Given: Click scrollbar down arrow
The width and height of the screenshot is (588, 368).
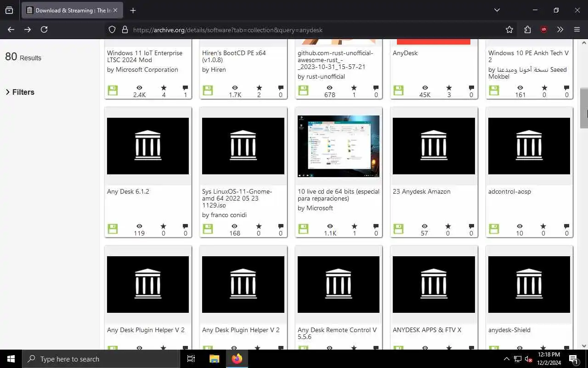Looking at the screenshot, I should (x=584, y=345).
